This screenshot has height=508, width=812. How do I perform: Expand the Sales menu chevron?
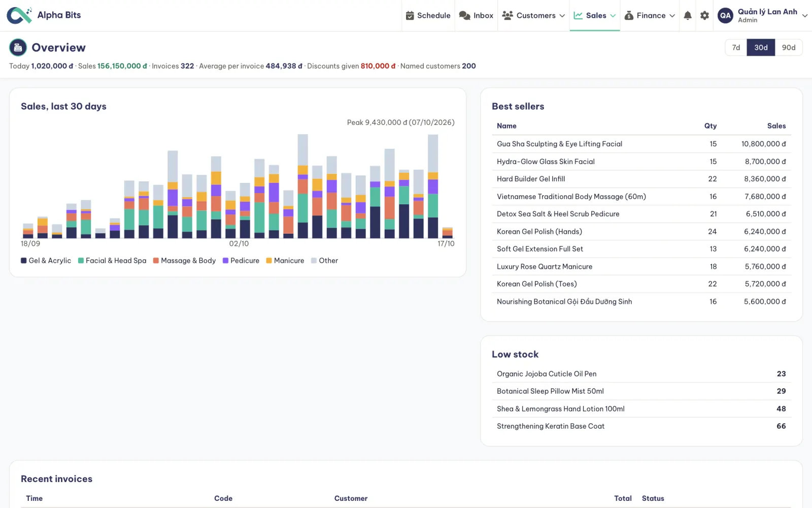(x=613, y=16)
